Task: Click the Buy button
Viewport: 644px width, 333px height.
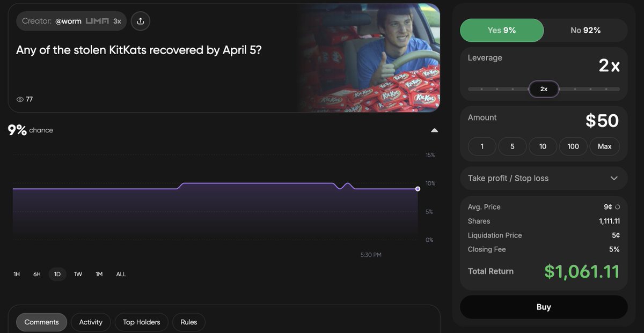Action: [544, 307]
